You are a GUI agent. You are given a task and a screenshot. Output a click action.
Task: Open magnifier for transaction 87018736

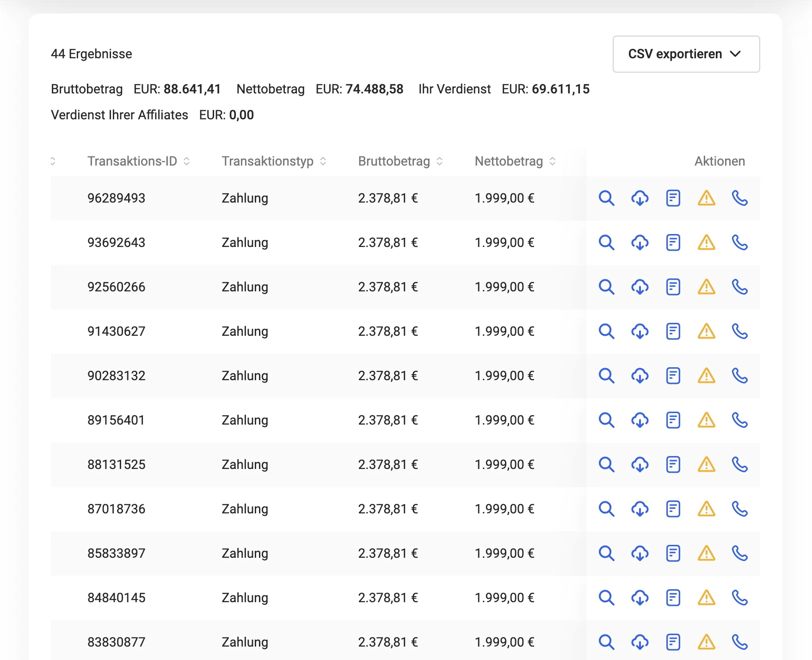pos(606,509)
